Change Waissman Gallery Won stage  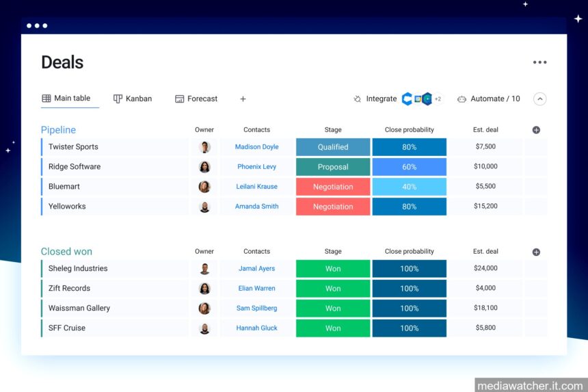point(333,309)
